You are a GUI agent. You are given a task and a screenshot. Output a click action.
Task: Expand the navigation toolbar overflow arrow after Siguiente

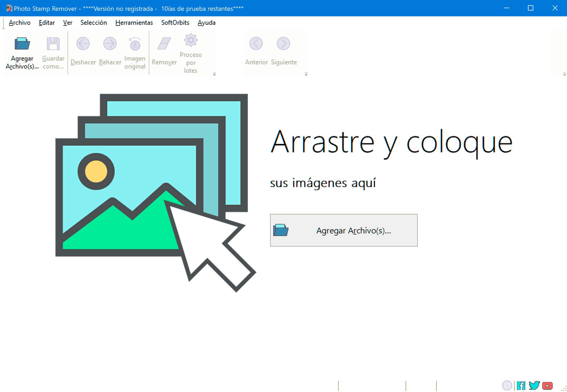point(306,74)
